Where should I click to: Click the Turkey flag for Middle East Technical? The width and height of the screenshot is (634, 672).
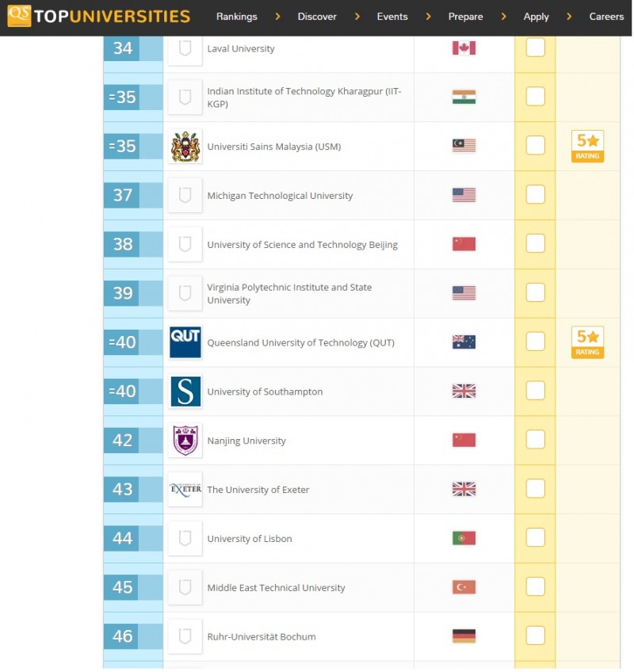click(x=464, y=587)
